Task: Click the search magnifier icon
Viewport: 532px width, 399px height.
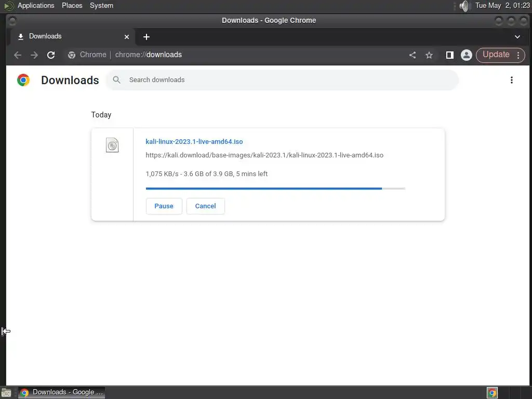Action: tap(117, 79)
